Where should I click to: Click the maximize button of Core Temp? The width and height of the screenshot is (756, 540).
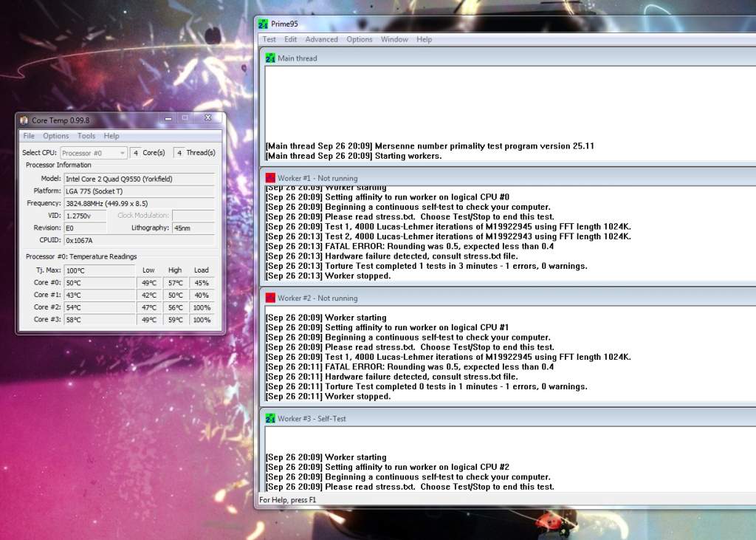[x=185, y=118]
